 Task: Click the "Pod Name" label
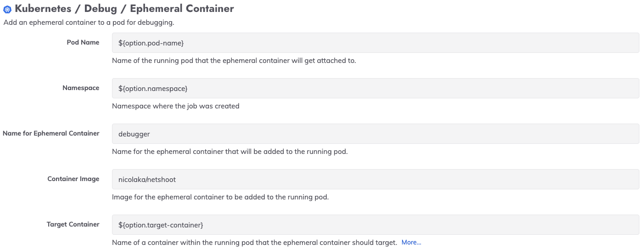[83, 42]
